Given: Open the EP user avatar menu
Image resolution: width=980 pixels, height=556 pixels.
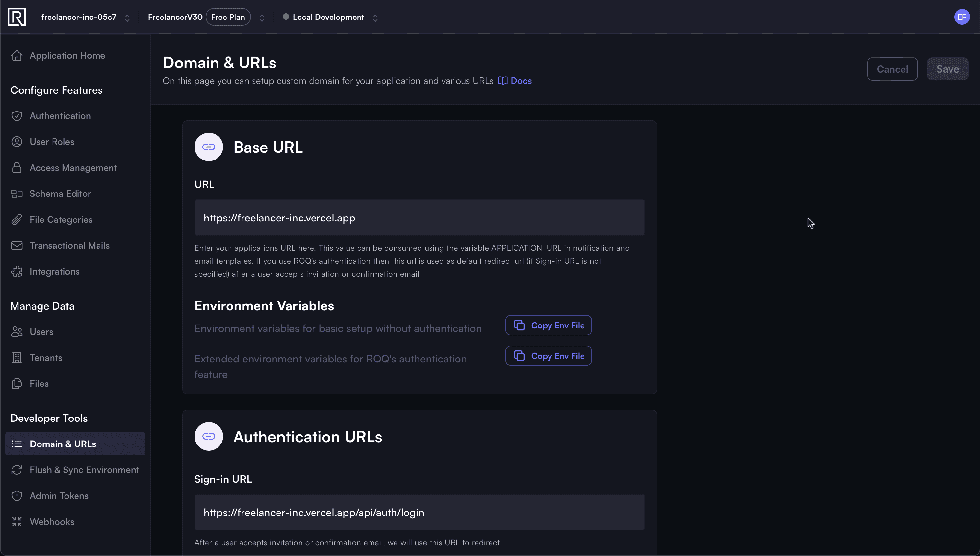Looking at the screenshot, I should click(x=962, y=17).
